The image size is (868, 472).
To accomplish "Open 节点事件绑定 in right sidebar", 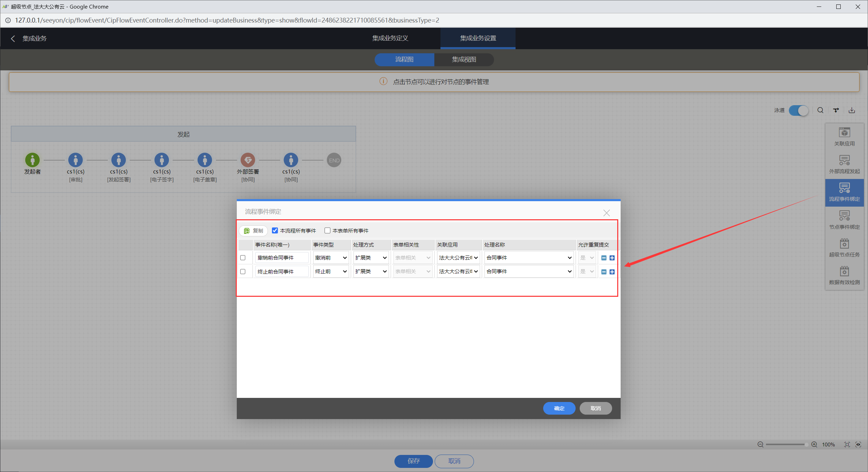I will tap(844, 220).
